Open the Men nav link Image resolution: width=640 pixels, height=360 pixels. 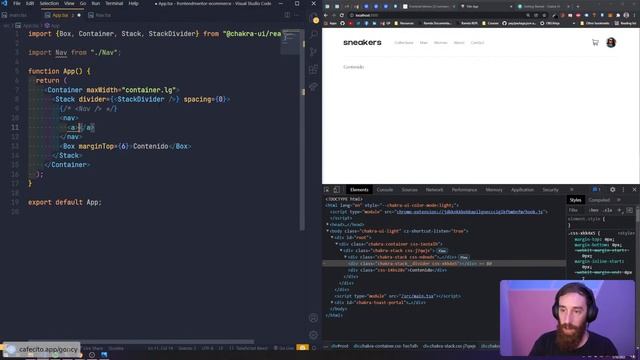[x=424, y=42]
